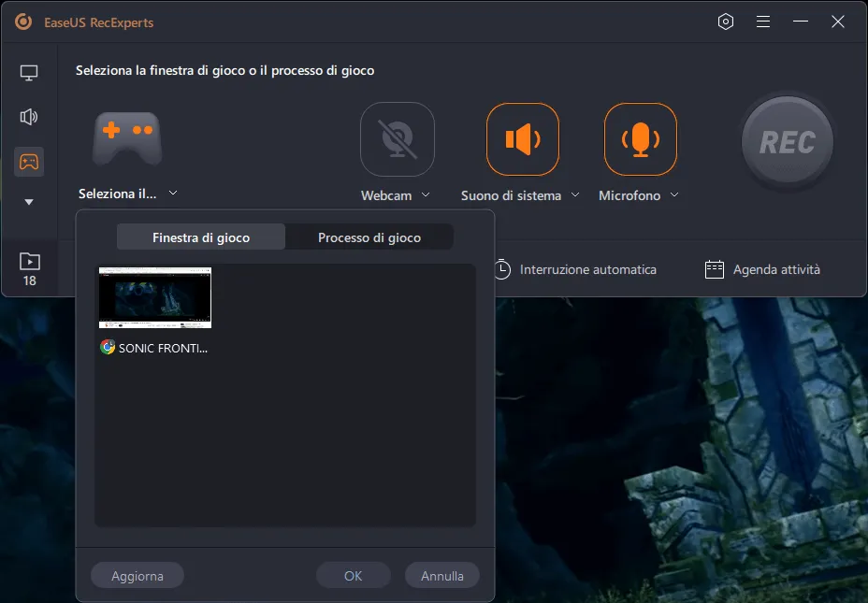Screen dimensions: 868x603
Task: Click the Aggiorna button
Action: (x=137, y=576)
